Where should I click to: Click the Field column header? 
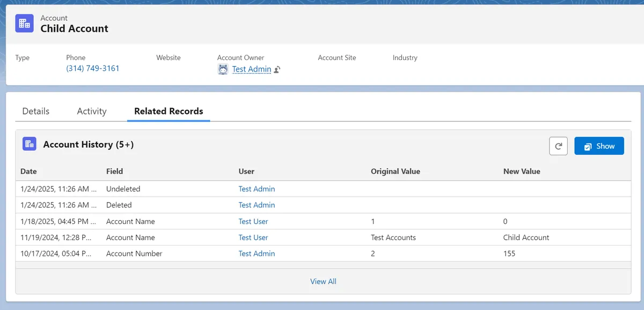(114, 171)
